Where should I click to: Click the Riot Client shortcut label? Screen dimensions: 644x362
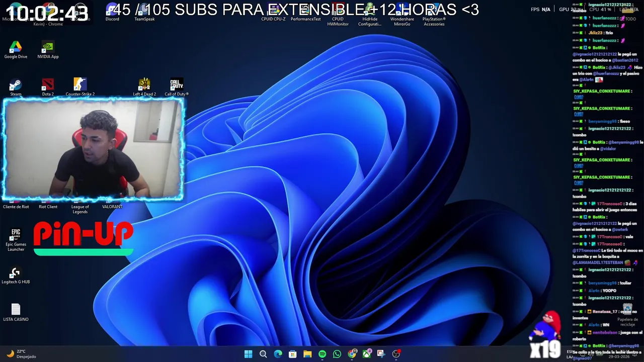(48, 207)
